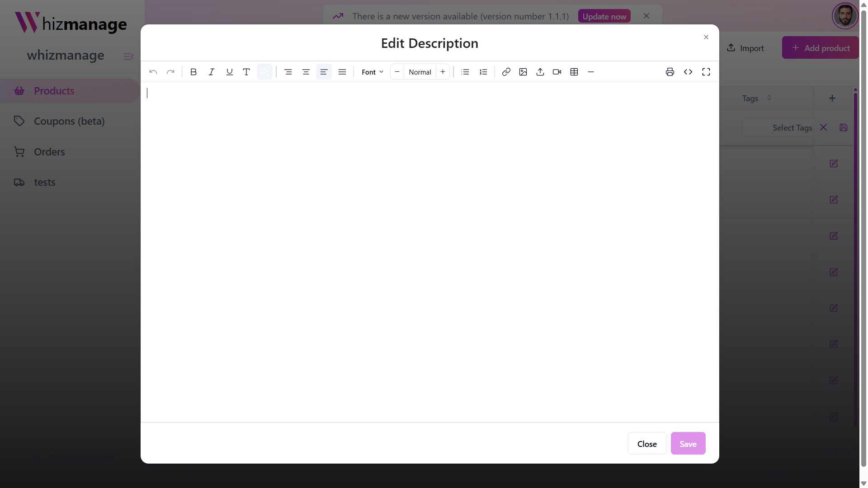Increase font size with plus stepper
868x488 pixels.
coord(443,72)
